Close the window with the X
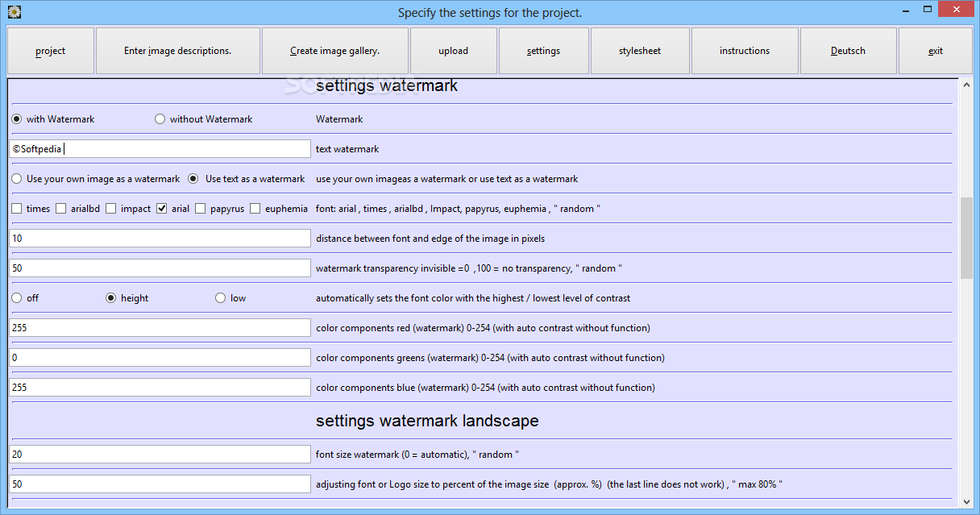This screenshot has height=515, width=980. [957, 10]
